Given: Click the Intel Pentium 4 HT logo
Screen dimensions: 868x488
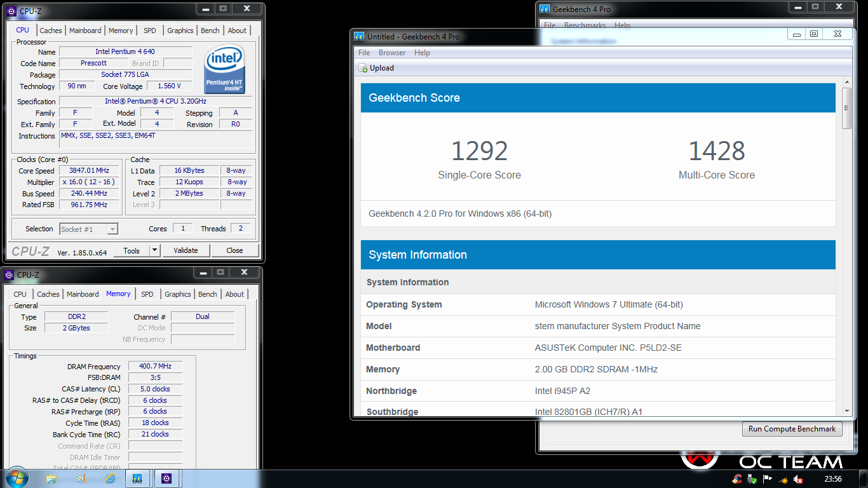Looking at the screenshot, I should (225, 69).
